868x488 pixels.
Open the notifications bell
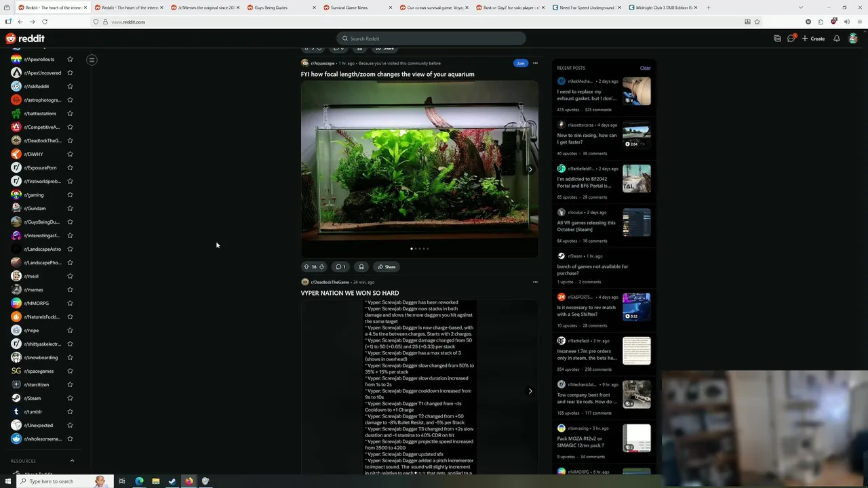tap(837, 39)
